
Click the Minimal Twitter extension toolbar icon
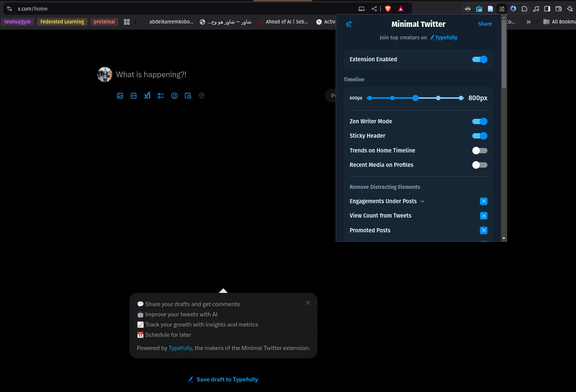click(502, 9)
